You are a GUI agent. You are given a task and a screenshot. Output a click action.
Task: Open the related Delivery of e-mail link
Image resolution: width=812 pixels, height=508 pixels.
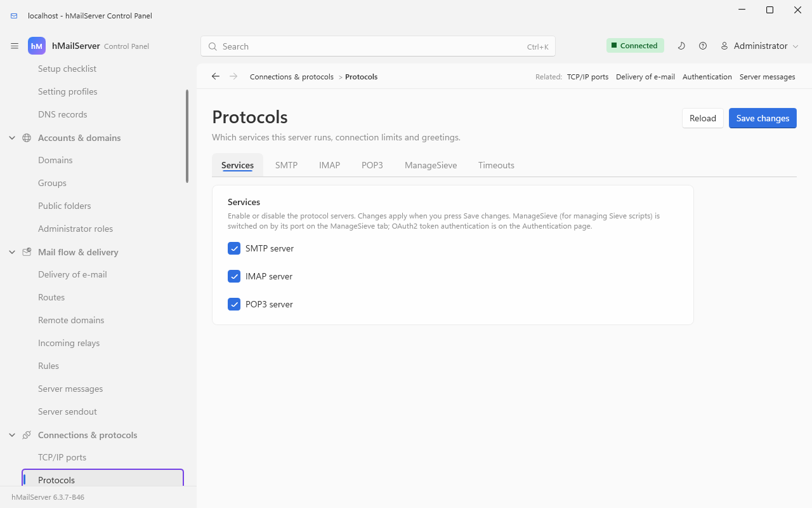[x=645, y=77]
